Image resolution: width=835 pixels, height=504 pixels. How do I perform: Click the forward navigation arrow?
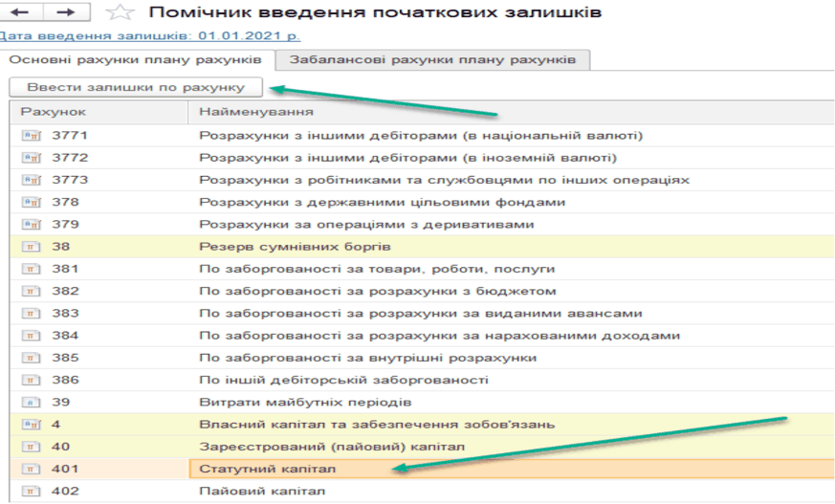(63, 12)
